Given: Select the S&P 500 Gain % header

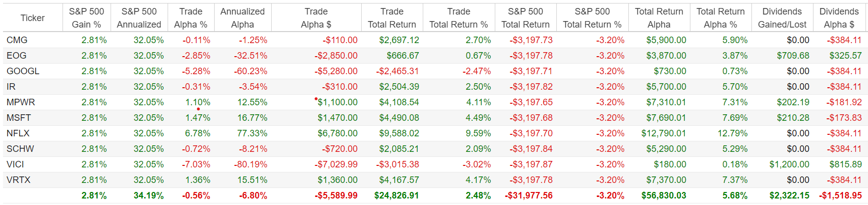Looking at the screenshot, I should point(87,18).
